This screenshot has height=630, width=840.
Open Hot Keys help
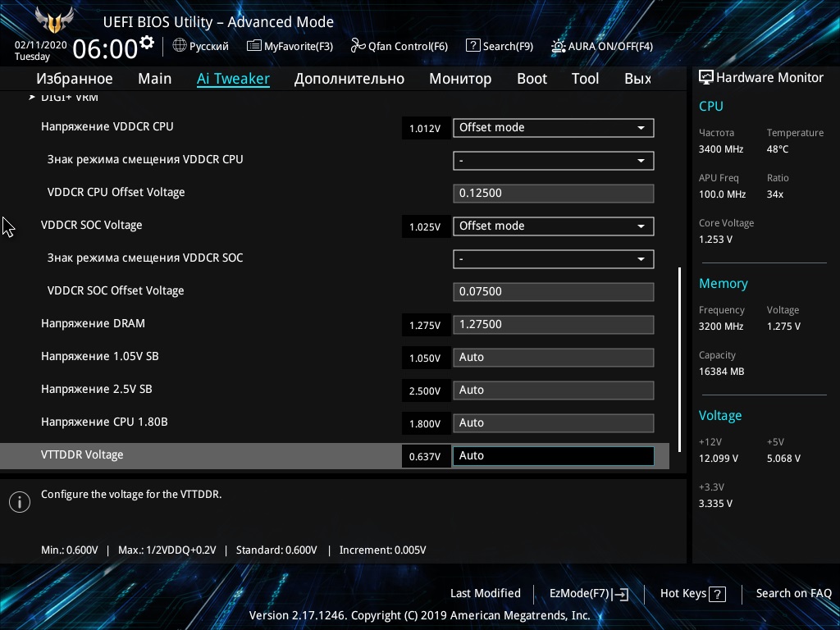[683, 593]
